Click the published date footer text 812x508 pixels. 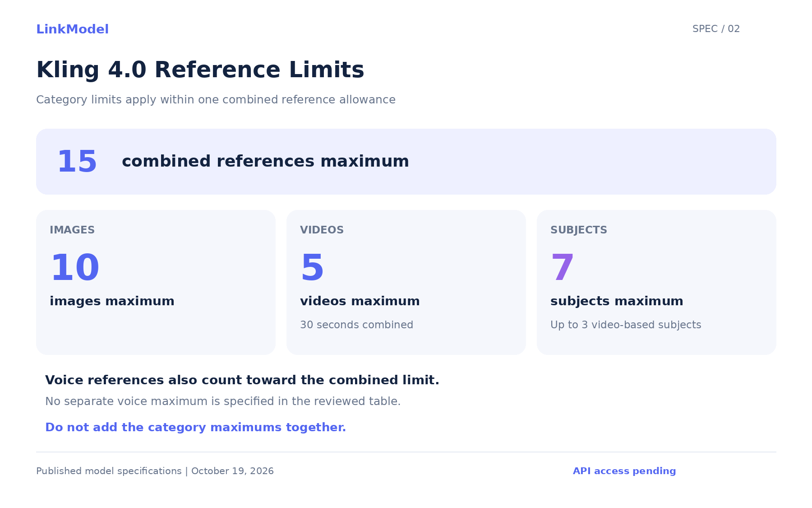(x=155, y=471)
